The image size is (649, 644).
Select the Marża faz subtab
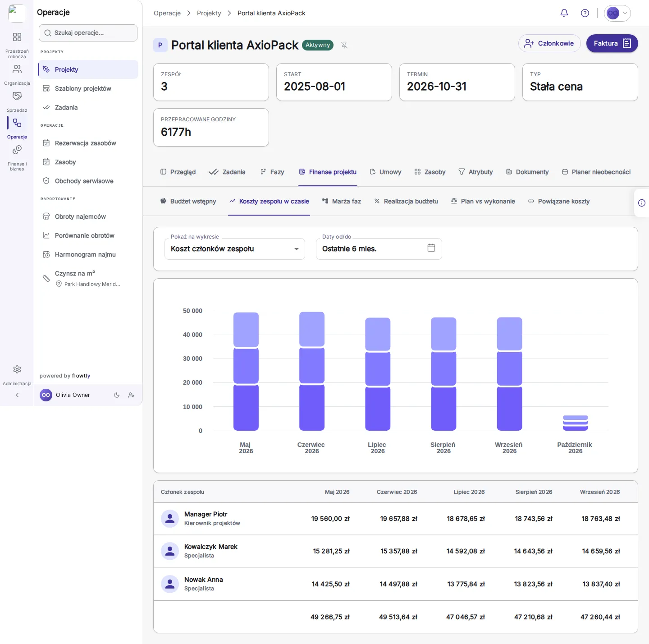click(342, 201)
